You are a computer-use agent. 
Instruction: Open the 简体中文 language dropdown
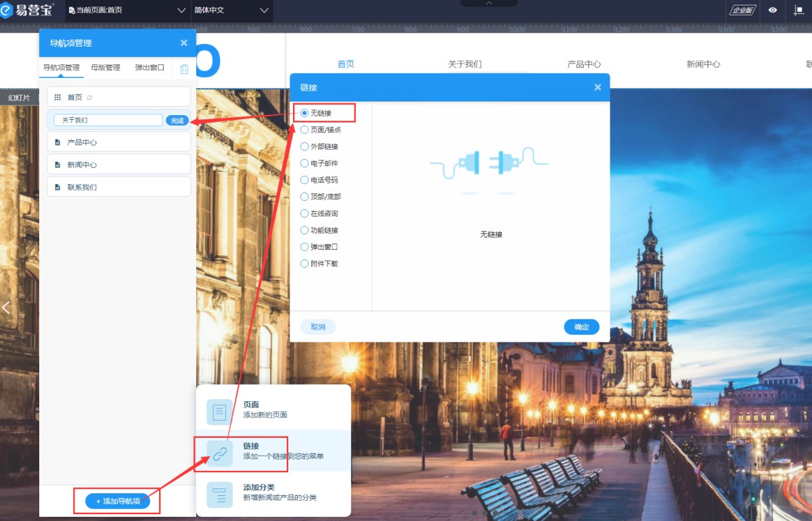231,10
